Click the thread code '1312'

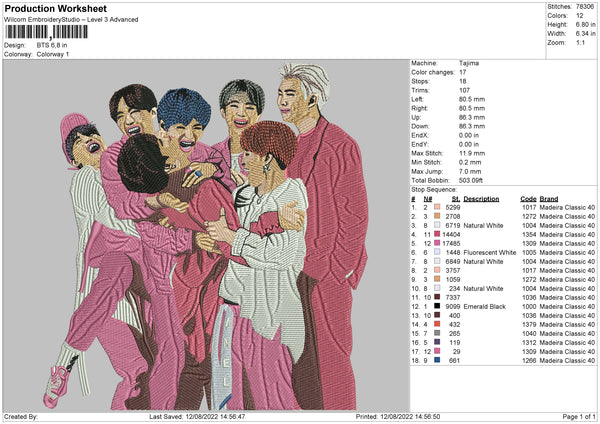tap(529, 342)
